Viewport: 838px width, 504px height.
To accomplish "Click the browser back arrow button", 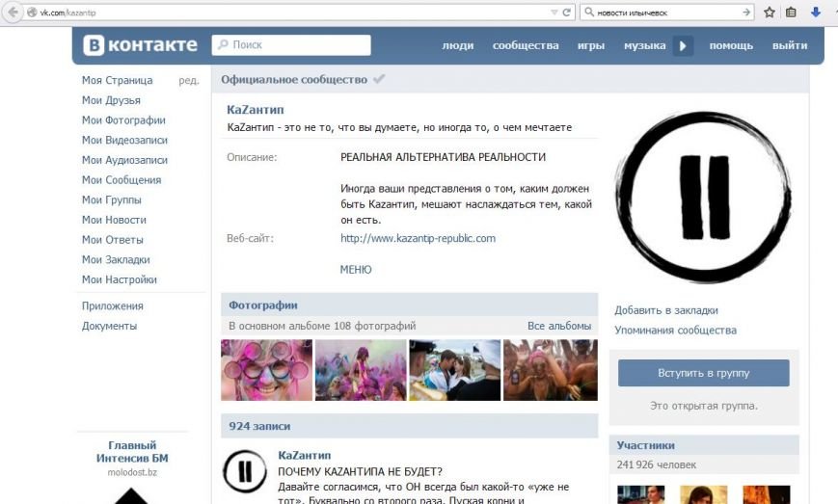I will coord(13,12).
